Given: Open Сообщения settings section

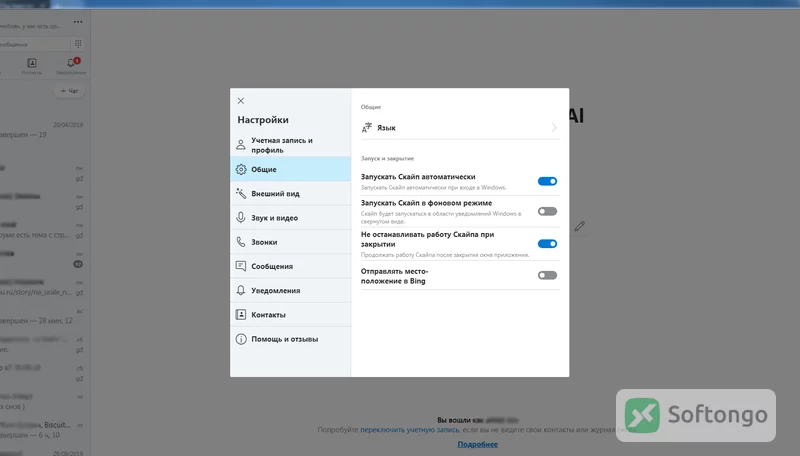Looking at the screenshot, I should click(x=290, y=266).
